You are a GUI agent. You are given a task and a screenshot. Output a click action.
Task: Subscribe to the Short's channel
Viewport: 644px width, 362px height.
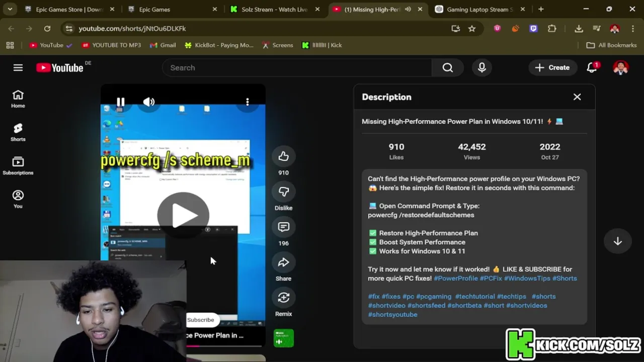pyautogui.click(x=200, y=320)
